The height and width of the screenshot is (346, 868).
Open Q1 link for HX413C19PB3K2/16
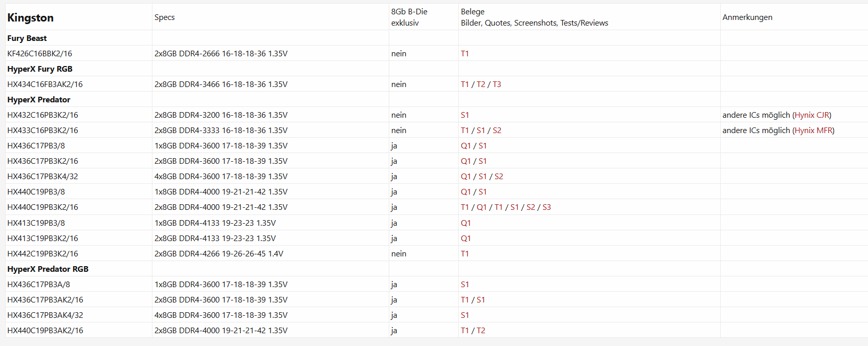(x=465, y=239)
